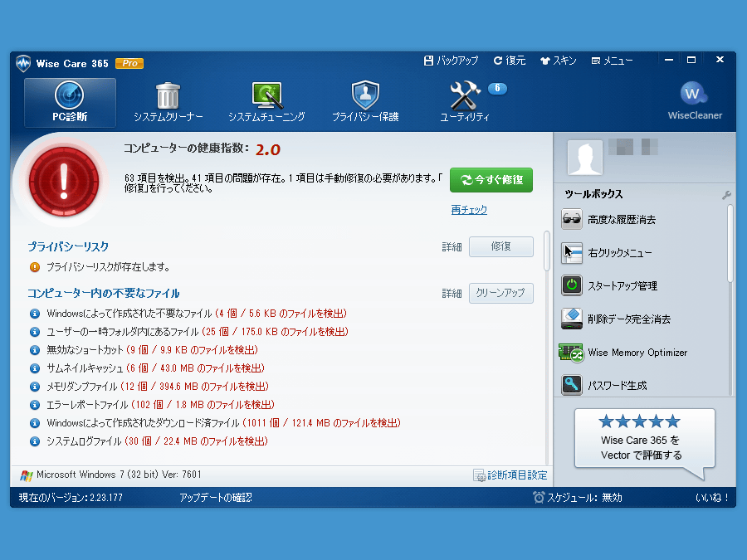Click info icon beside Windowsによって作成された不要なファイル
Image resolution: width=747 pixels, height=560 pixels.
(35, 314)
